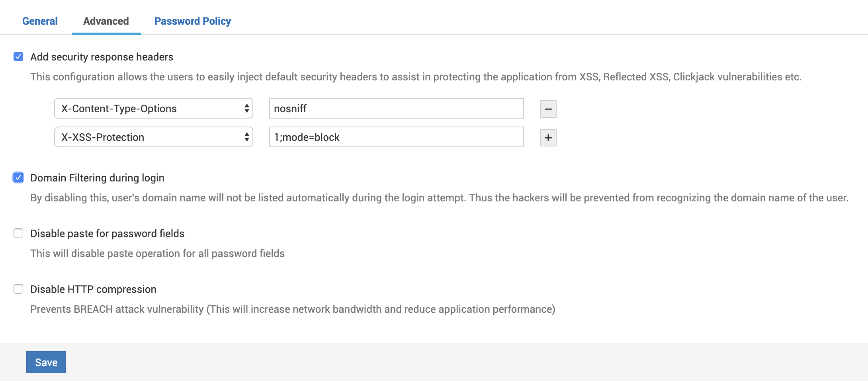Uncheck Add security response headers
Image resolution: width=868 pixels, height=382 pixels.
[18, 57]
